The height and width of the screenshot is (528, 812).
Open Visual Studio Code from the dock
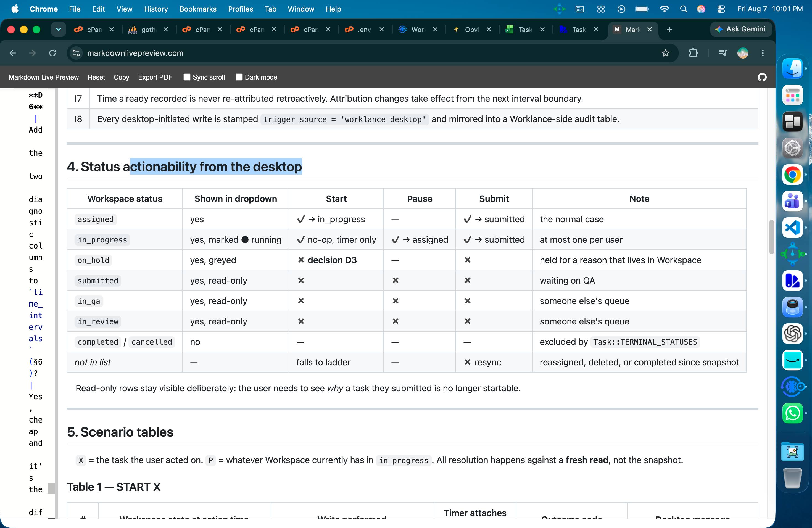pos(792,228)
